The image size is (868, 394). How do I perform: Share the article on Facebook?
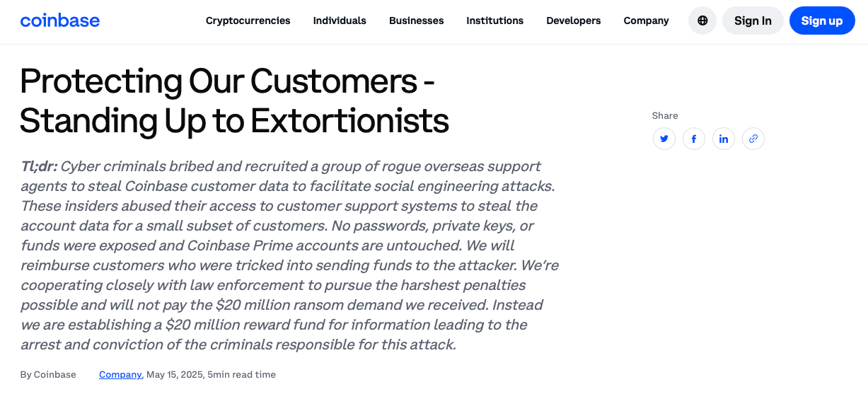pos(694,139)
